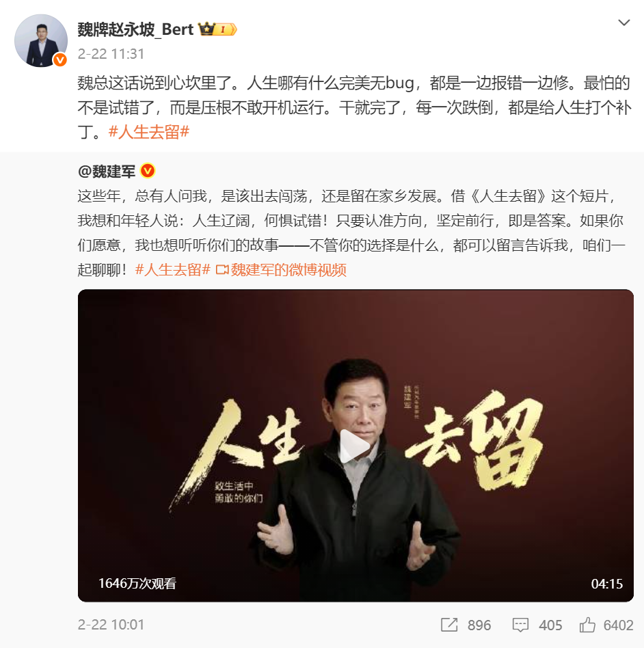This screenshot has height=648, width=644.
Task: Click the 2-22 10:01 original post timestamp
Action: pos(111,625)
